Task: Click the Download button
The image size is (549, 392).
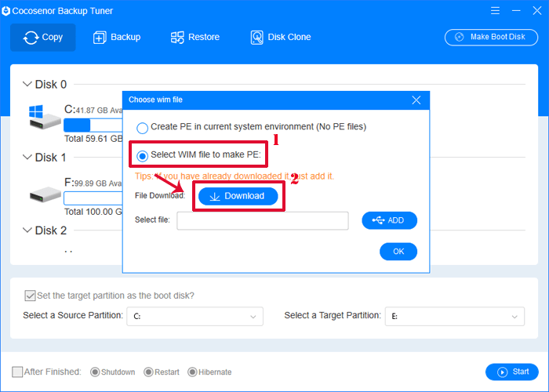Action: pyautogui.click(x=238, y=196)
